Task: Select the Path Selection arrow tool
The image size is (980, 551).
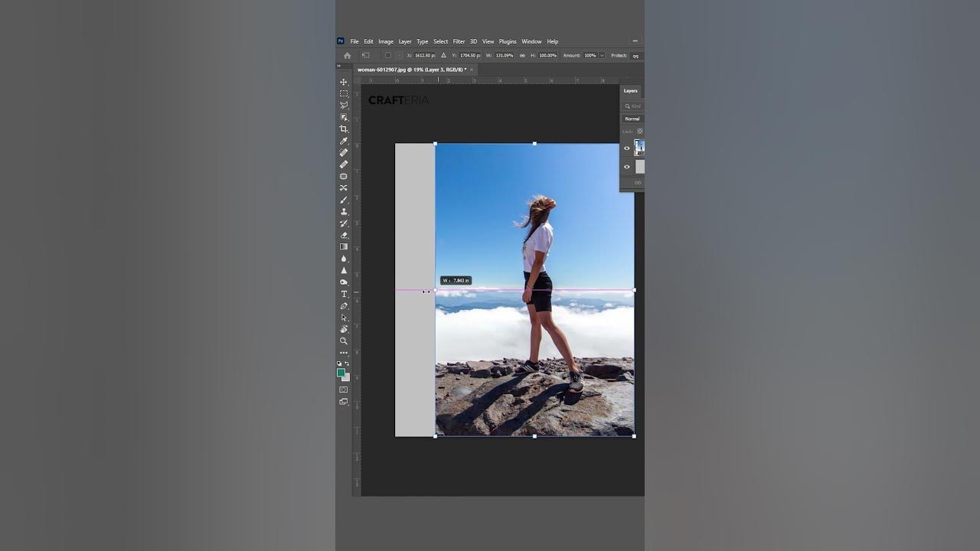Action: coord(344,318)
